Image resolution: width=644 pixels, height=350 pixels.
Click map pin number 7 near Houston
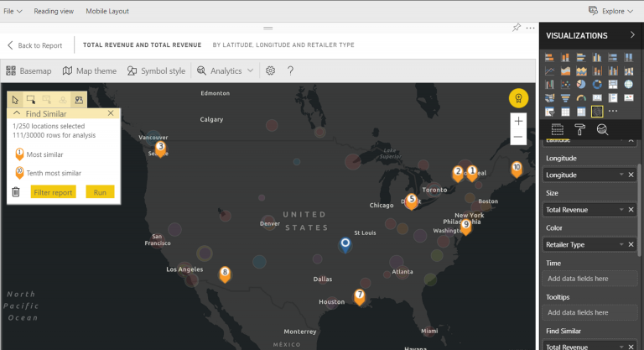pyautogui.click(x=360, y=296)
